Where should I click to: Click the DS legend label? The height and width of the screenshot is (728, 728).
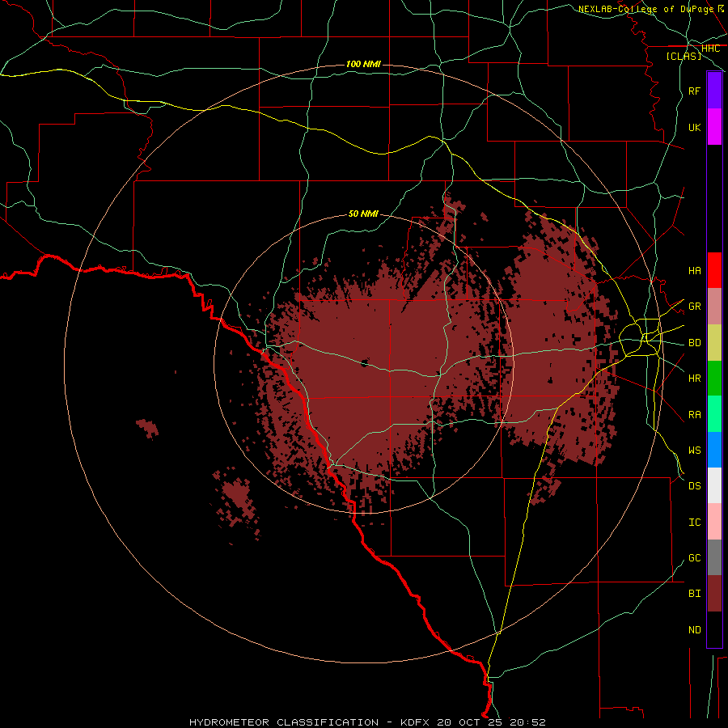click(x=694, y=486)
